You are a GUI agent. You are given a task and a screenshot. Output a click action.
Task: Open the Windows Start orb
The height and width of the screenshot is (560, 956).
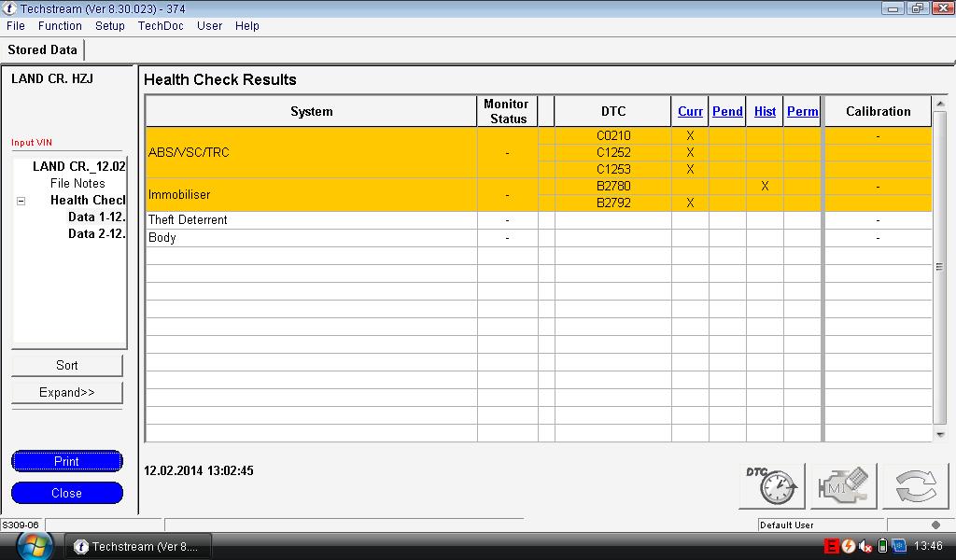click(35, 546)
